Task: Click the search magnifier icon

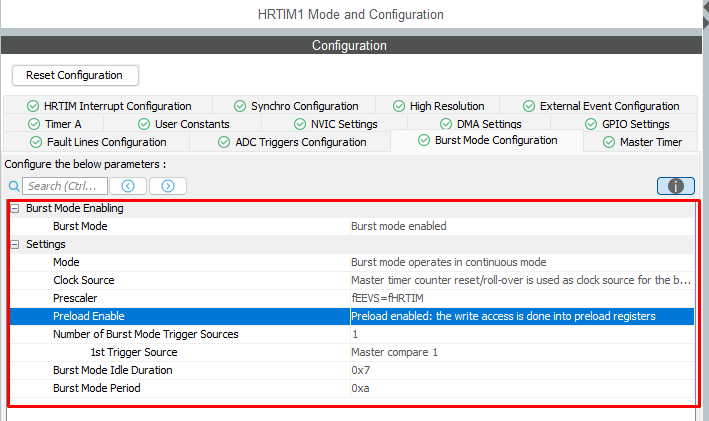Action: click(14, 186)
